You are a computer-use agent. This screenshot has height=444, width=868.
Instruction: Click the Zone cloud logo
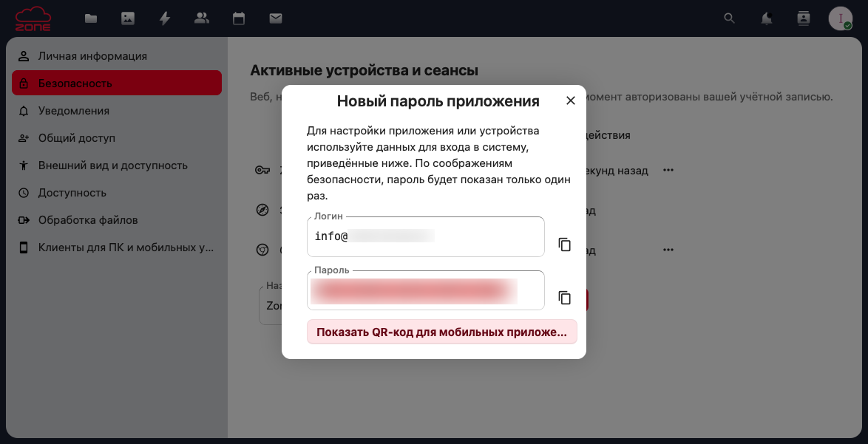[33, 18]
